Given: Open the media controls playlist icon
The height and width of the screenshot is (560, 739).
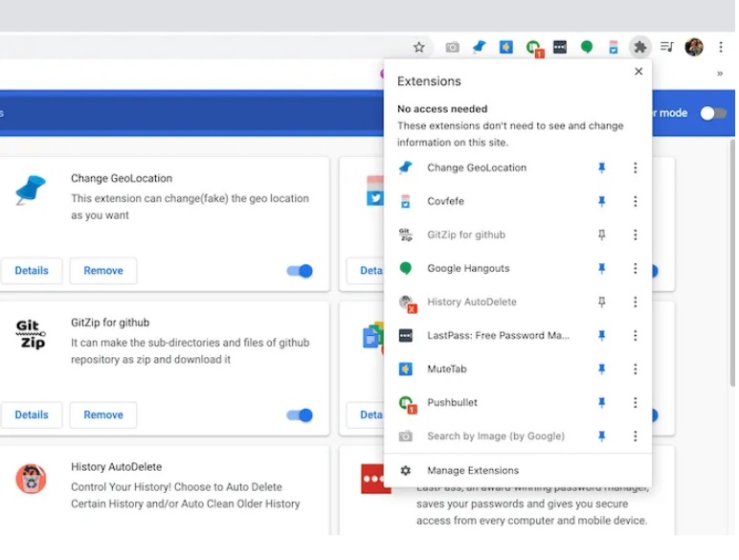Looking at the screenshot, I should coord(666,47).
